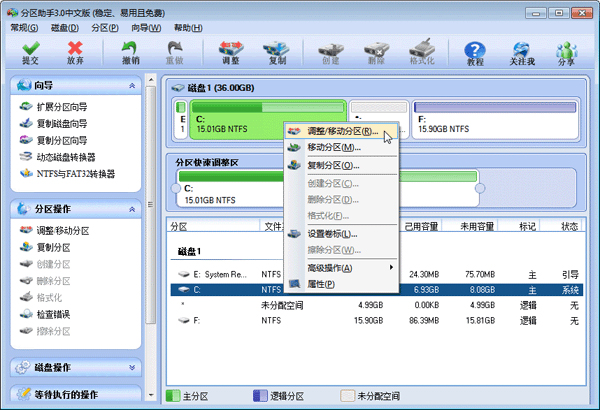
Task: Launch 扩展分区向导 in the sidebar
Action: coord(61,107)
